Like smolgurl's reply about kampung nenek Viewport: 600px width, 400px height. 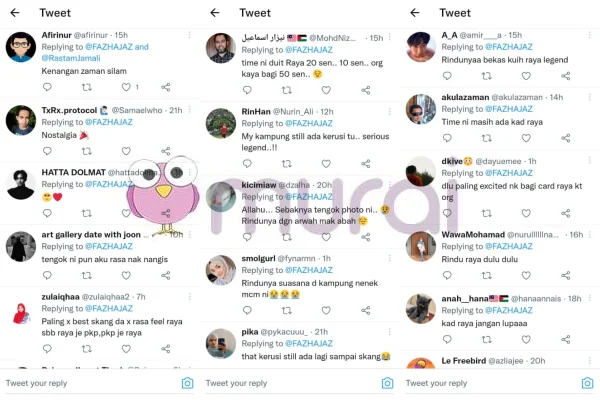coord(326,310)
